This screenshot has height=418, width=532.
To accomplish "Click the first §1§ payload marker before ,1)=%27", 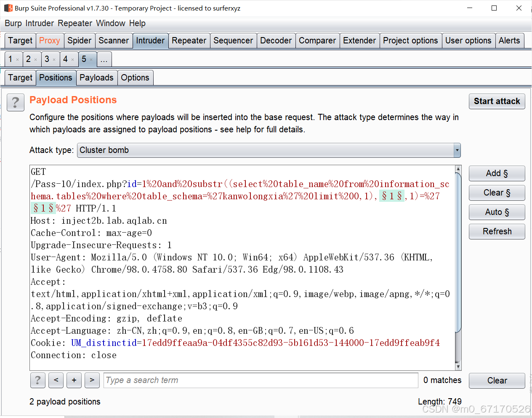I will click(392, 196).
